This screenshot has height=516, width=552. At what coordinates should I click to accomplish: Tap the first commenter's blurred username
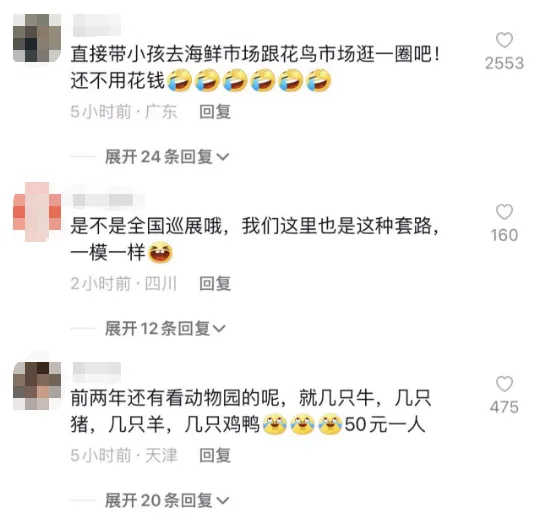pos(97,25)
